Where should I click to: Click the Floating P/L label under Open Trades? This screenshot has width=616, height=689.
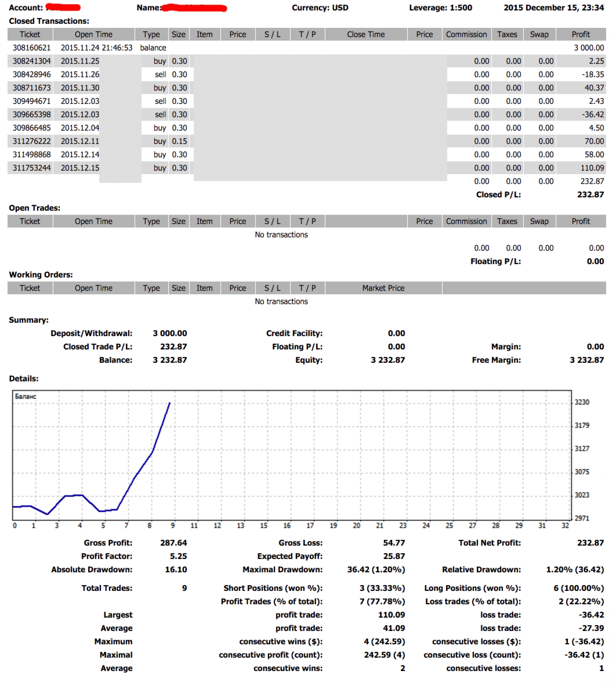[x=495, y=261]
